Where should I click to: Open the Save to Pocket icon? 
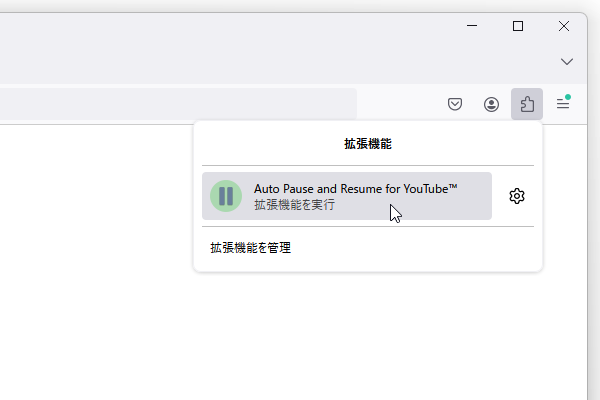[455, 104]
